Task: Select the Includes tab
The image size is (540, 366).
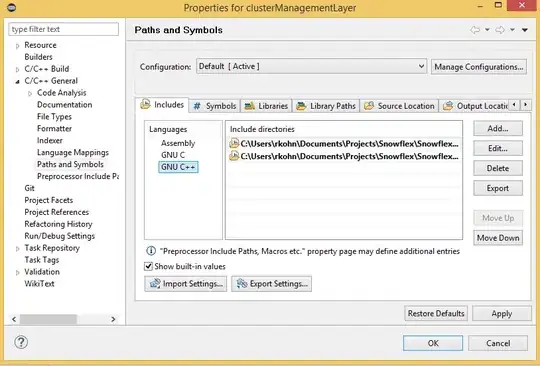Action: click(x=163, y=104)
